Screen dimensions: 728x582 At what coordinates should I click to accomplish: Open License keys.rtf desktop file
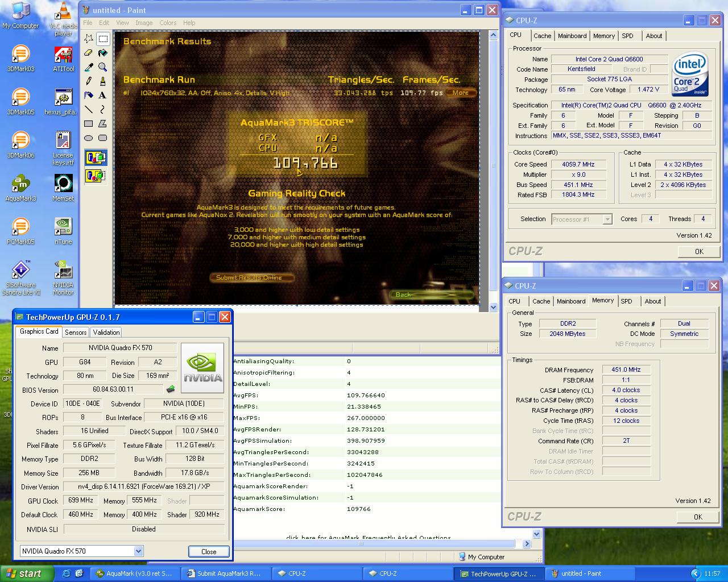coord(63,148)
